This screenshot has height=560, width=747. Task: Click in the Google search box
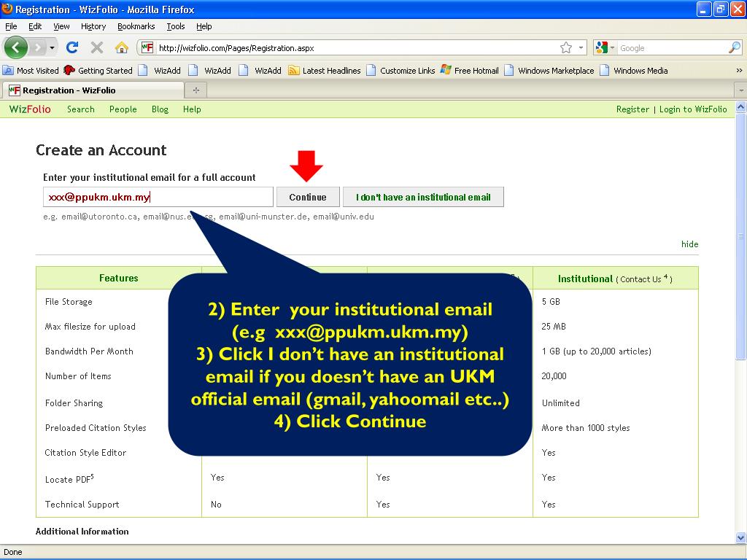[672, 48]
